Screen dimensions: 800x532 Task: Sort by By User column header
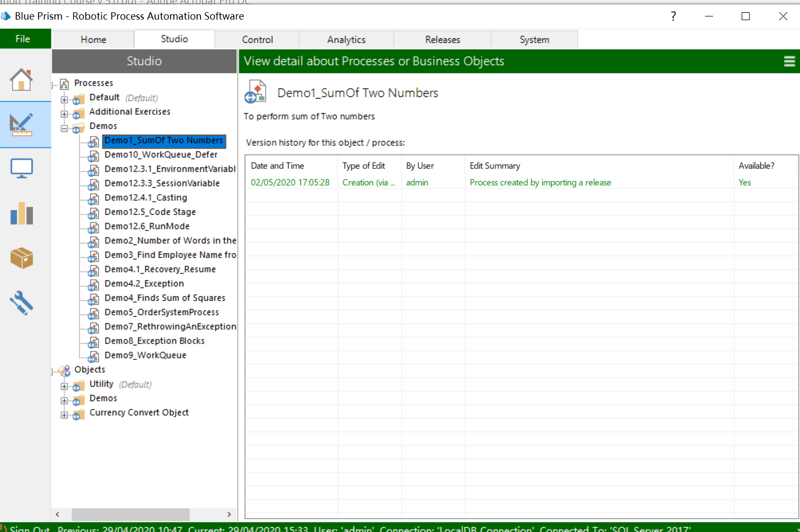(x=433, y=166)
